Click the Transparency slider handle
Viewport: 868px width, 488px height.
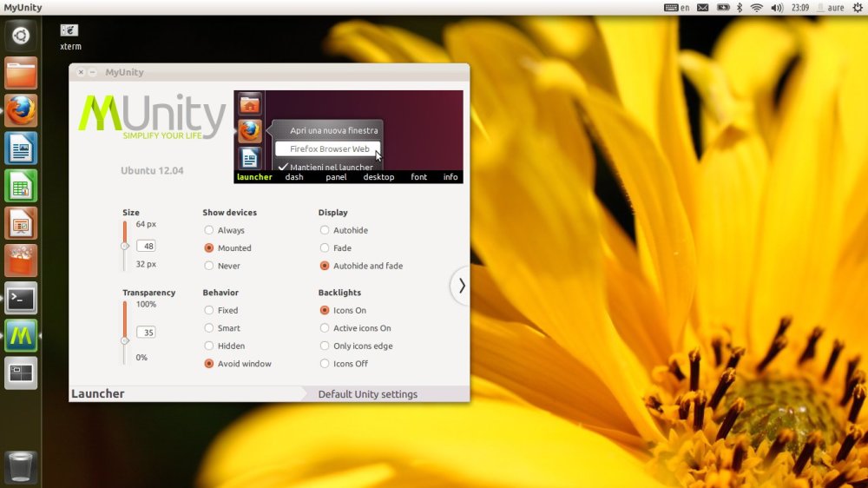click(x=125, y=340)
